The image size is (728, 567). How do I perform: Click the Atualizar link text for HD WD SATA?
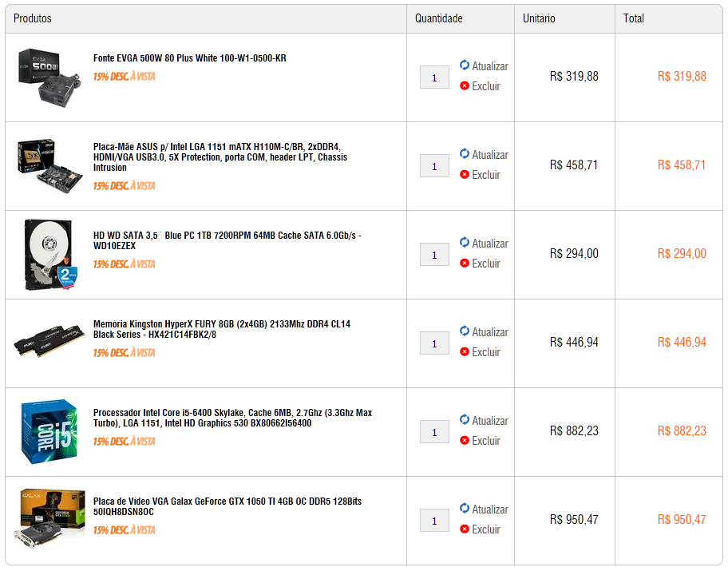point(490,244)
